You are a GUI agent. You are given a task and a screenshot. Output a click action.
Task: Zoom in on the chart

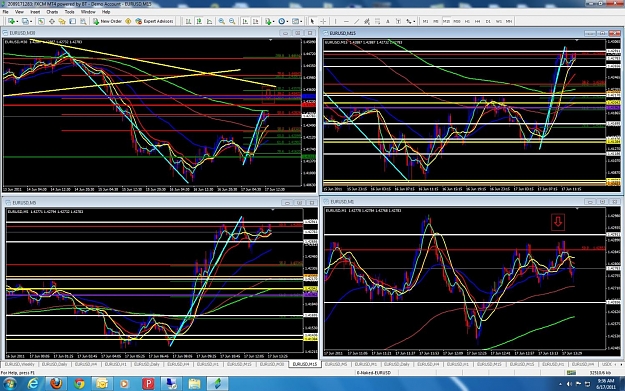coord(222,21)
